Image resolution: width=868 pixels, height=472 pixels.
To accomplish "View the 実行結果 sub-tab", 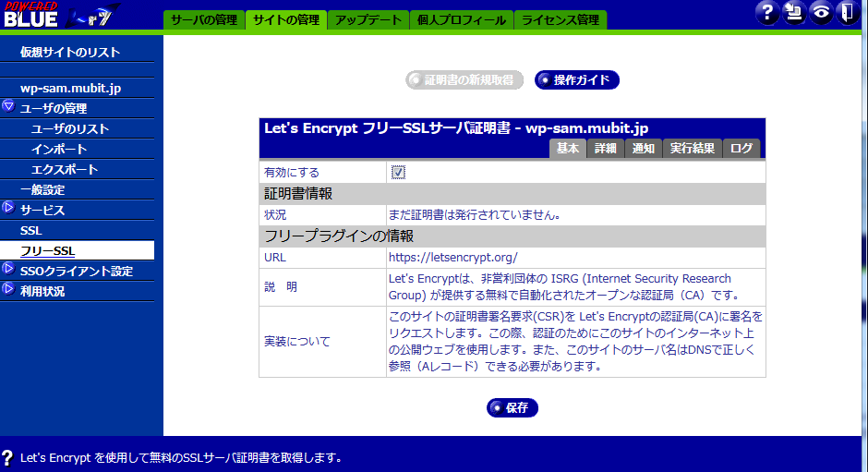I will (x=693, y=149).
